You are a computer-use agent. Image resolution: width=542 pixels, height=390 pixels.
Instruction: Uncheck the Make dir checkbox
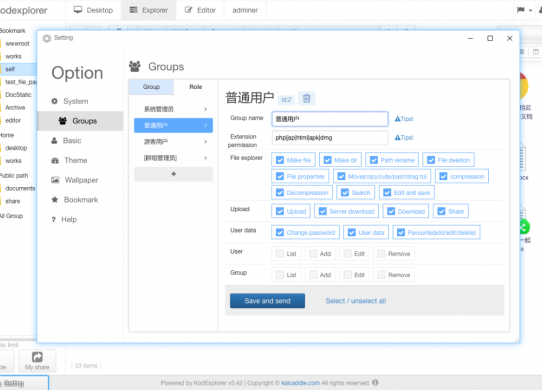327,160
